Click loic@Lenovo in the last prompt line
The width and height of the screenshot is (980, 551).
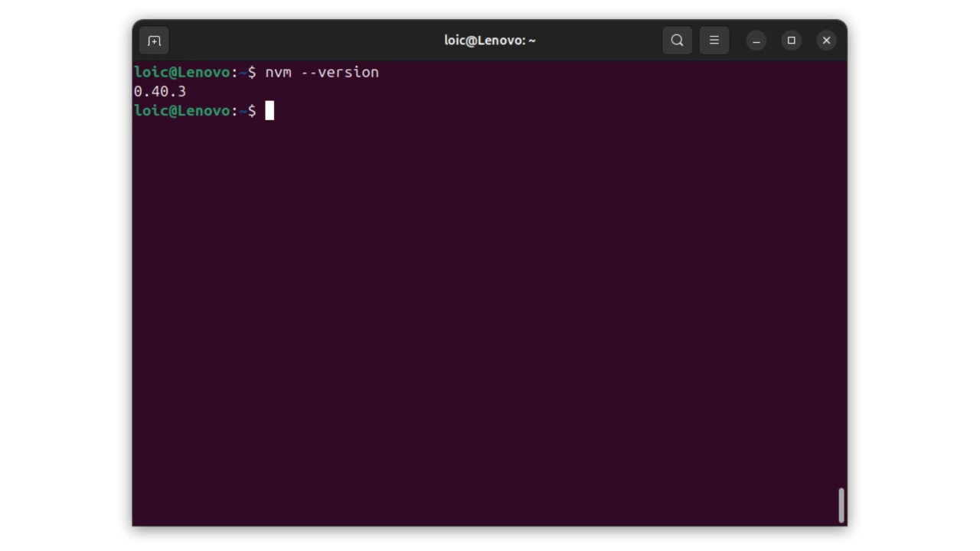coord(181,111)
